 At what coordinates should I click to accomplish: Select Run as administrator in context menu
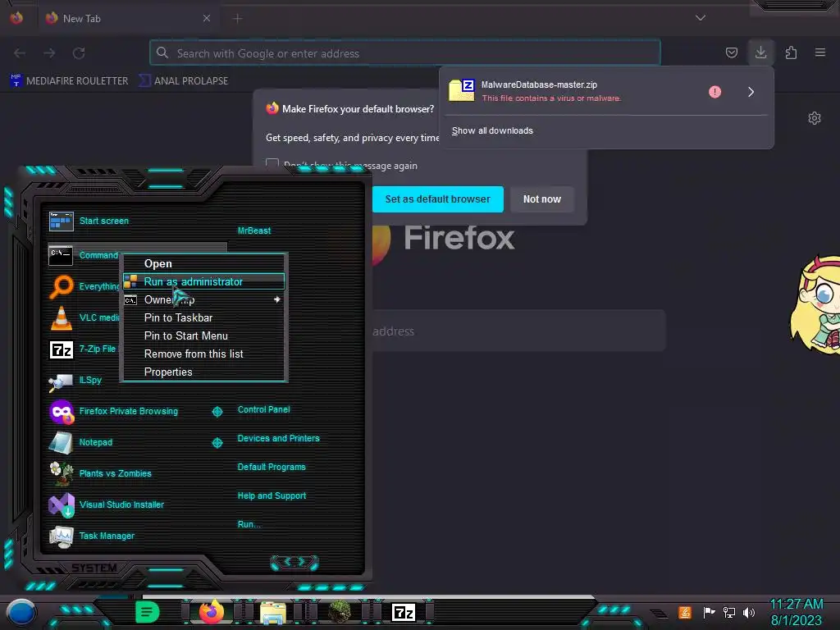pyautogui.click(x=204, y=281)
